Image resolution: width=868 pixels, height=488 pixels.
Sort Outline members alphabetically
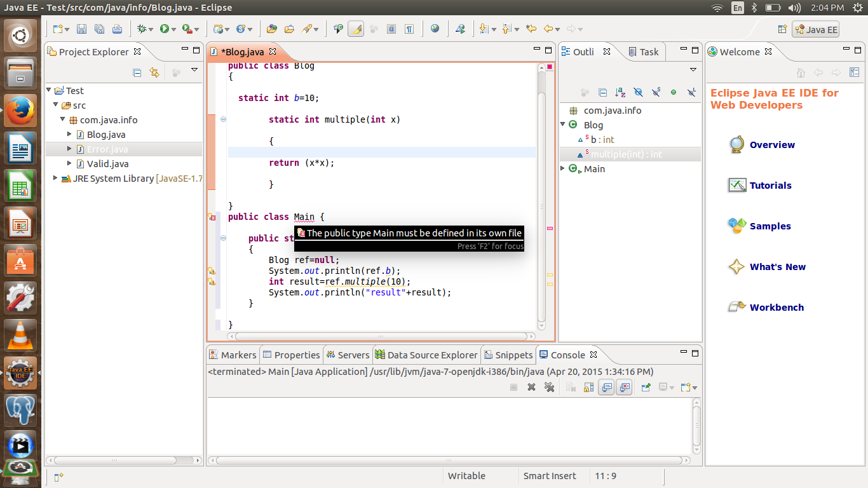click(620, 93)
